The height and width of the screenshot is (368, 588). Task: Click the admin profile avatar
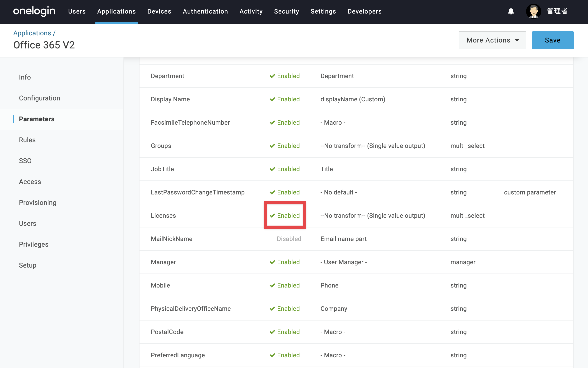(x=533, y=11)
